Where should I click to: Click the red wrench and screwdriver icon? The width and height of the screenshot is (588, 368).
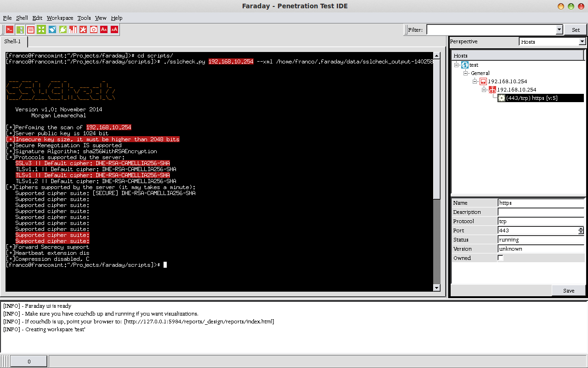pyautogui.click(x=83, y=29)
